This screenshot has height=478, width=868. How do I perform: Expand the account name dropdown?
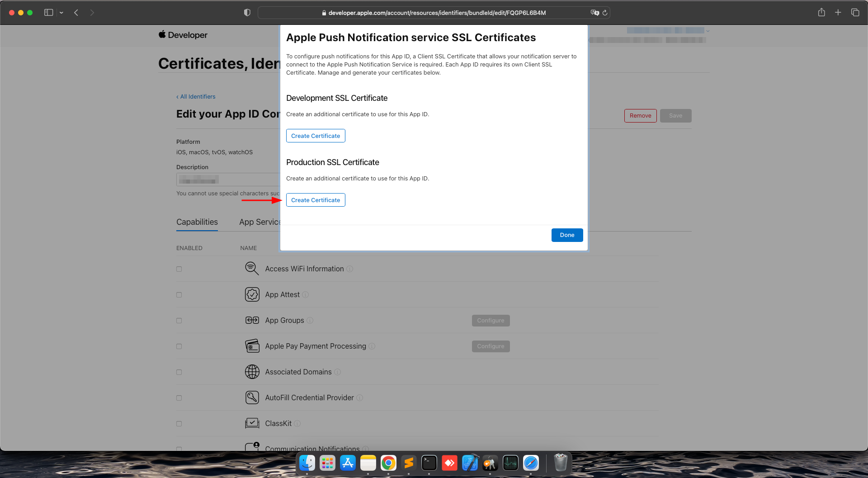click(x=708, y=31)
